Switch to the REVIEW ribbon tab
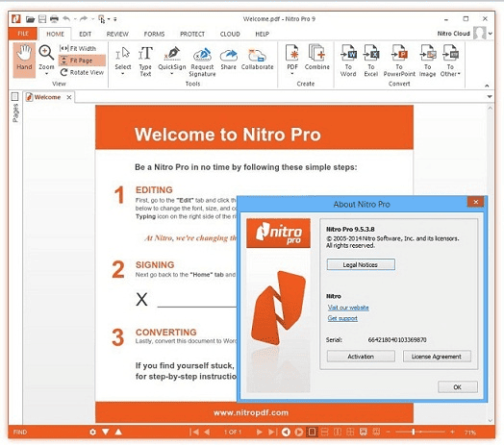The height and width of the screenshot is (445, 504). pos(117,34)
